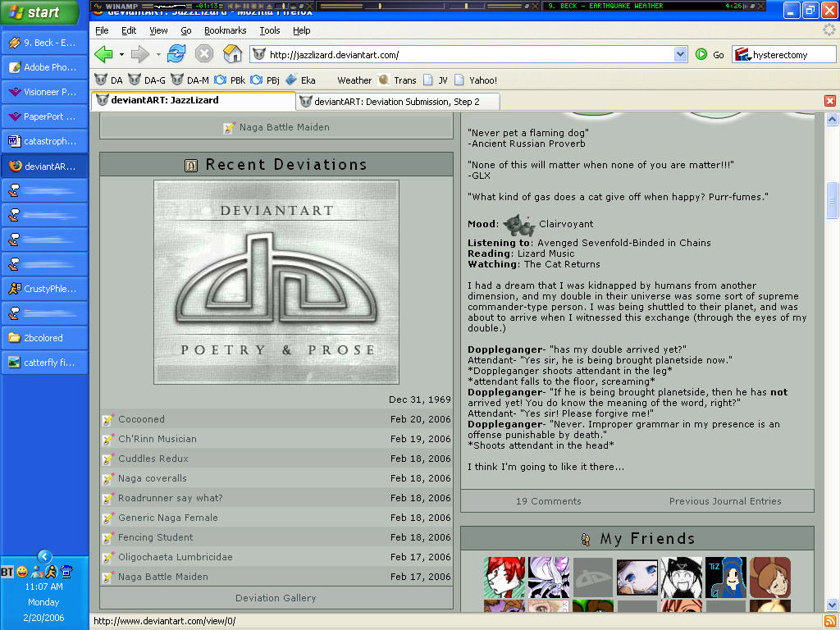Click the TEZ friend avatar
The image size is (840, 630).
pyautogui.click(x=725, y=577)
